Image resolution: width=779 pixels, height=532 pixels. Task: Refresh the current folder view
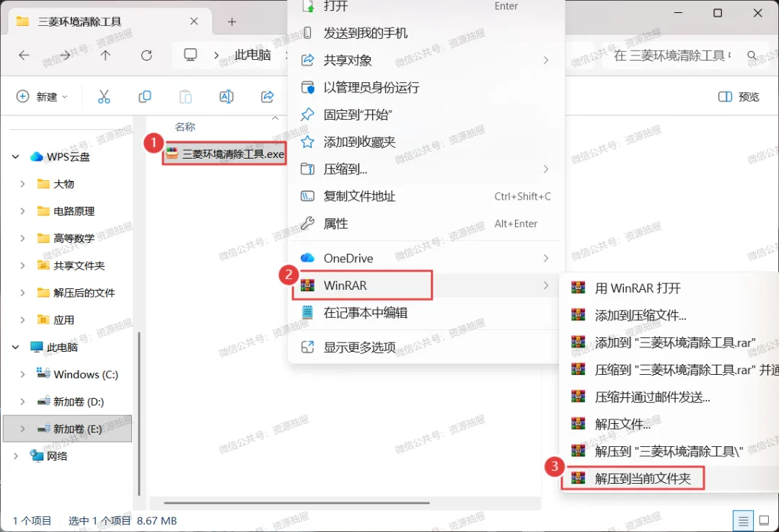(146, 55)
